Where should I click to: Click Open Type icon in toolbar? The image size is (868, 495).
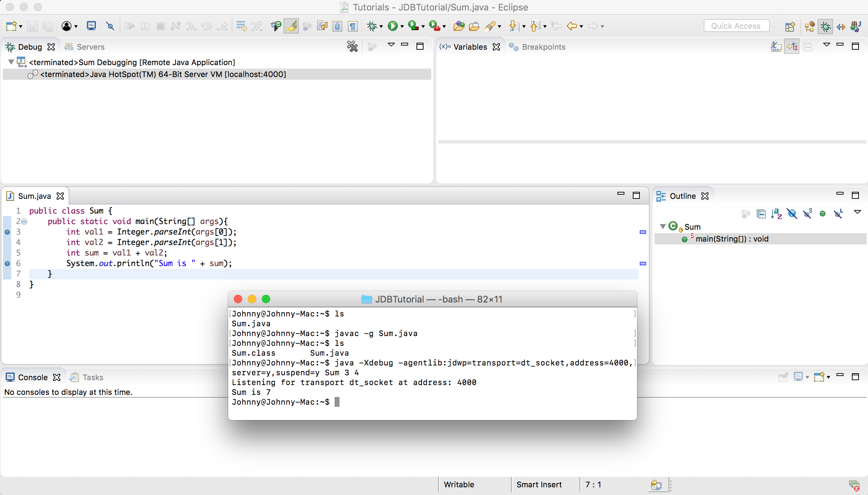click(459, 26)
